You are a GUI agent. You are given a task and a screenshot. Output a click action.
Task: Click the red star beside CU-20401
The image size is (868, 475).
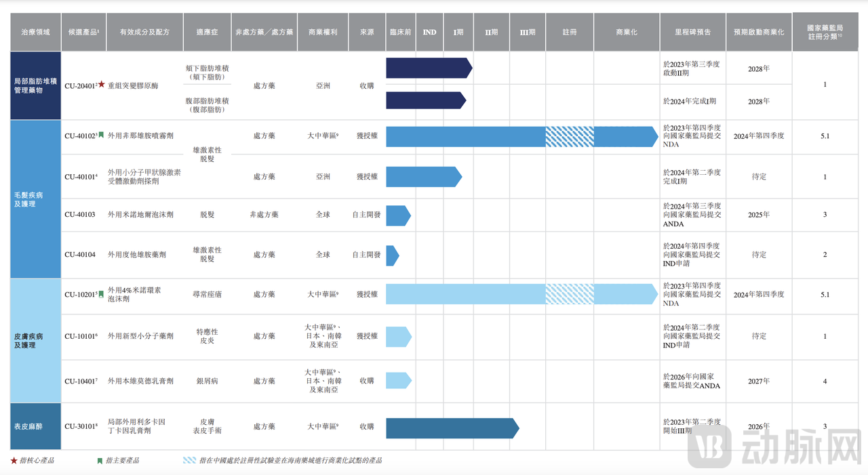[x=101, y=85]
